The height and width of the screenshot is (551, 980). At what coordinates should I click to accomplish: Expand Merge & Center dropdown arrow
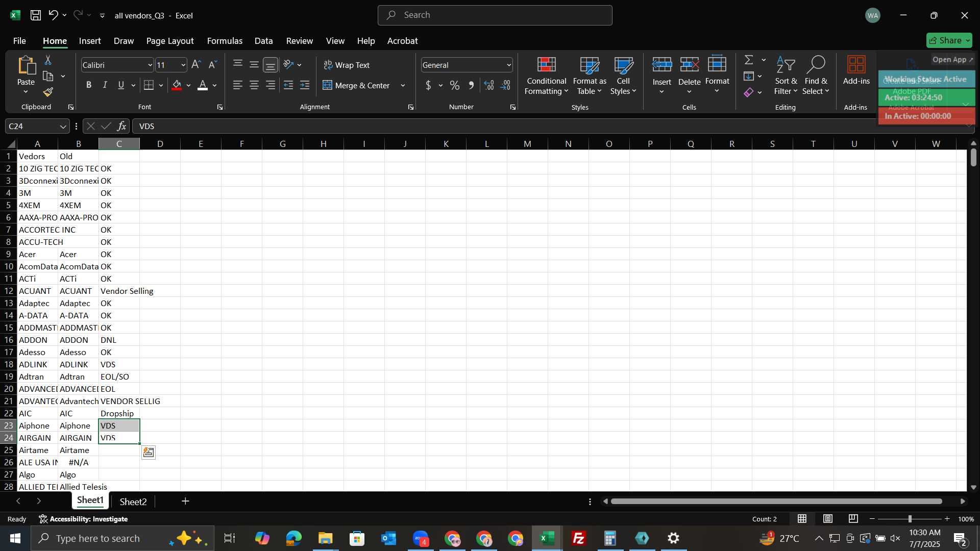pyautogui.click(x=403, y=86)
